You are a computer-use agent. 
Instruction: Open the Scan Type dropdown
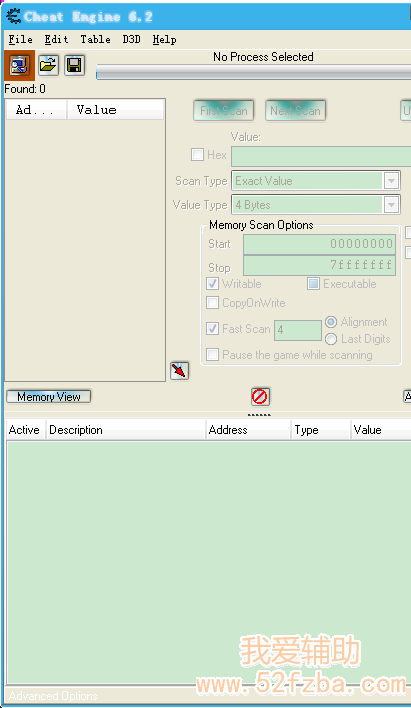391,181
